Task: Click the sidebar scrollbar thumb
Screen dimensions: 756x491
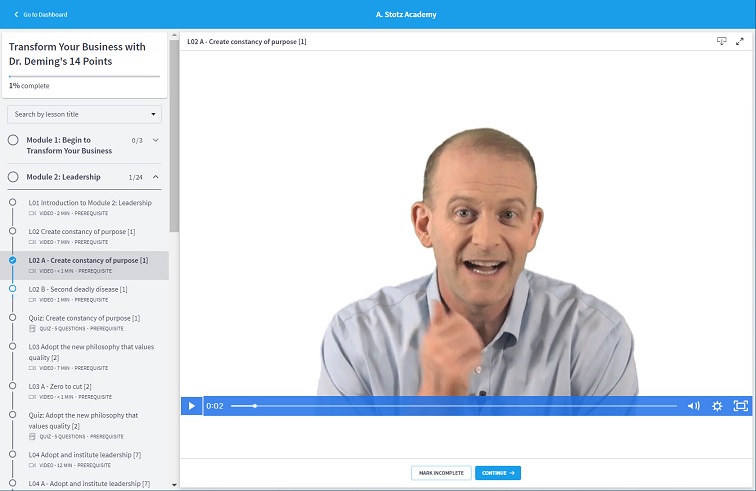Action: tap(174, 136)
